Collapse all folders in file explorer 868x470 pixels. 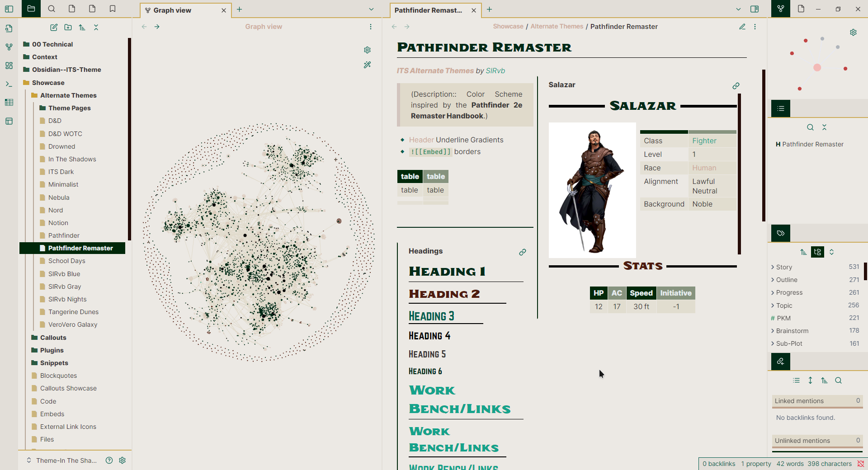[96, 27]
